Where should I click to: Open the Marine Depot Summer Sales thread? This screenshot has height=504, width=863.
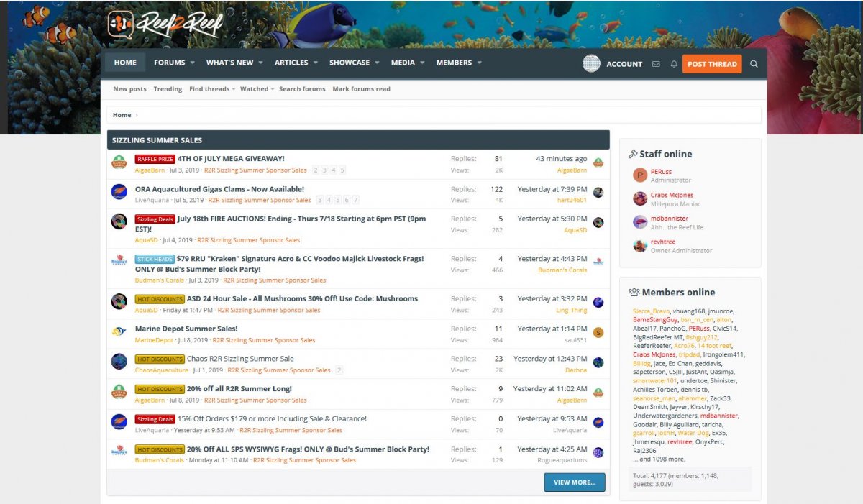coord(186,329)
